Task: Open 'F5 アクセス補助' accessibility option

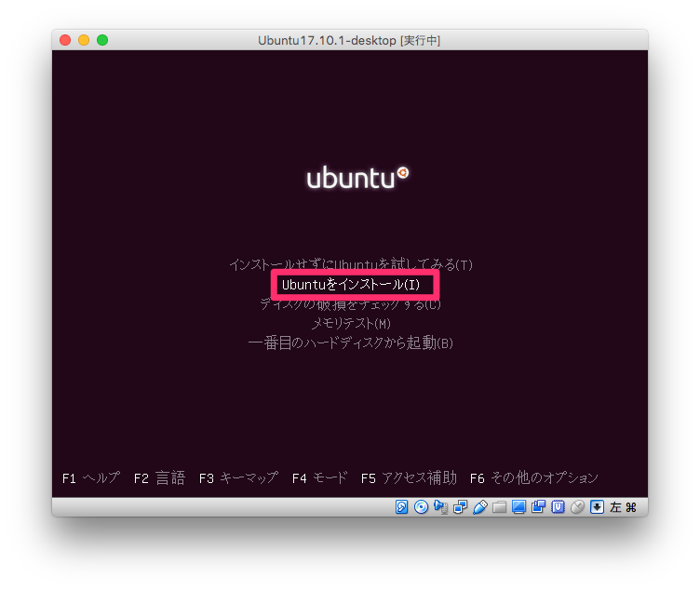Action: pyautogui.click(x=409, y=478)
